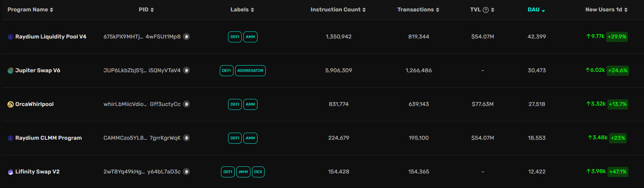This screenshot has width=644, height=188.
Task: Click the AMM tag on OrcaWhirlpool row
Action: (x=250, y=104)
